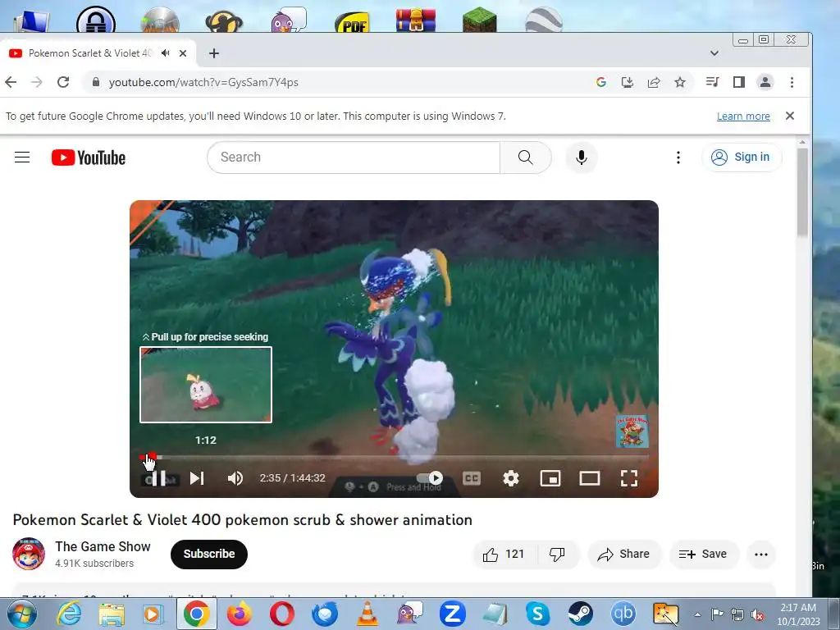Go to YouTube home via logo
840x630 pixels.
[89, 157]
